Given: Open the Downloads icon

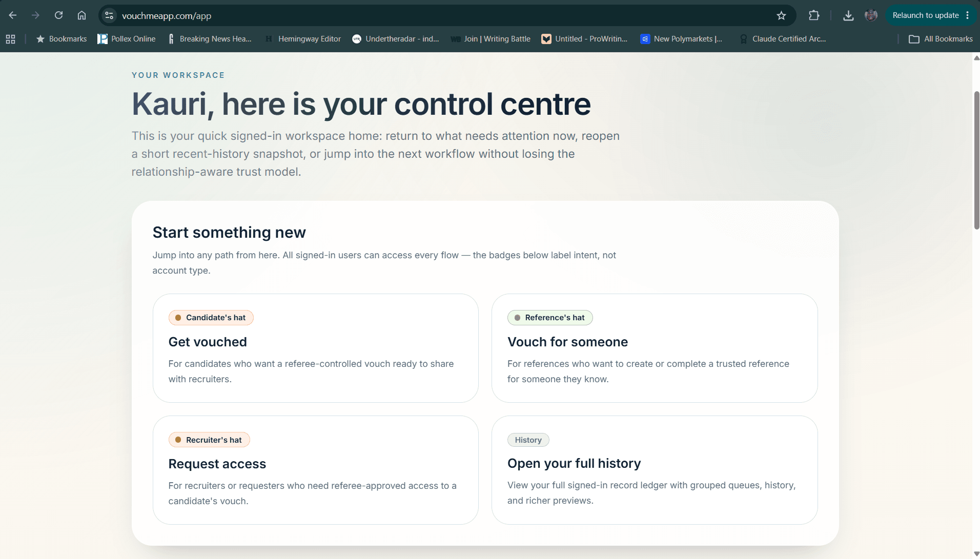Looking at the screenshot, I should pos(848,15).
